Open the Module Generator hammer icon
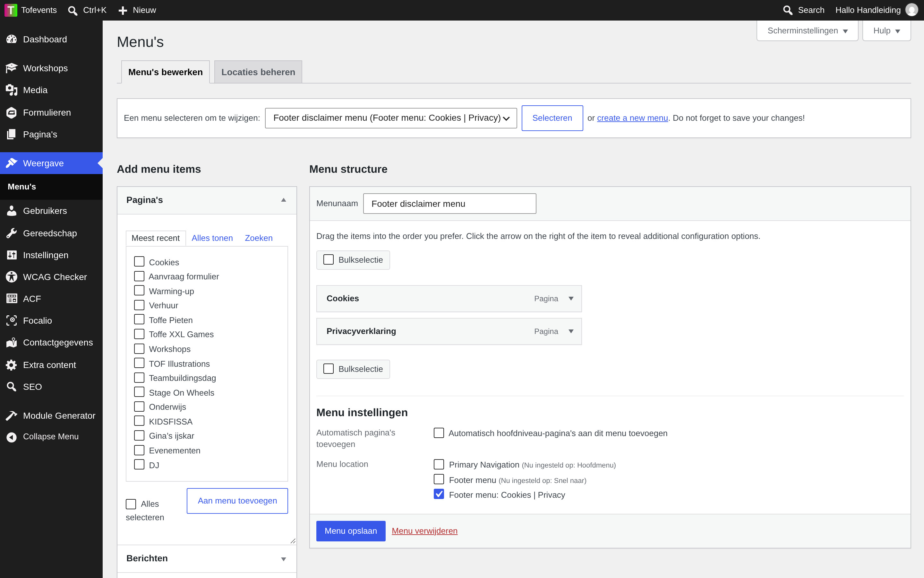Image resolution: width=924 pixels, height=578 pixels. [12, 416]
